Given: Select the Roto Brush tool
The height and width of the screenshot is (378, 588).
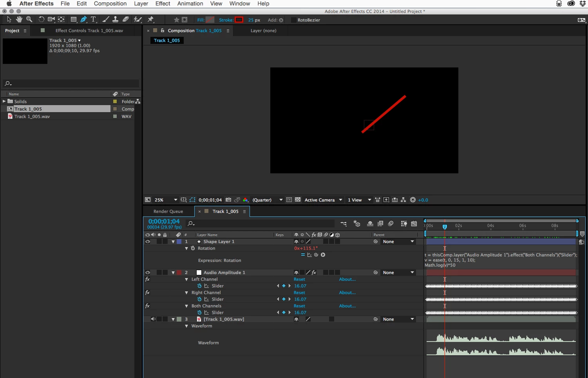Looking at the screenshot, I should (138, 19).
